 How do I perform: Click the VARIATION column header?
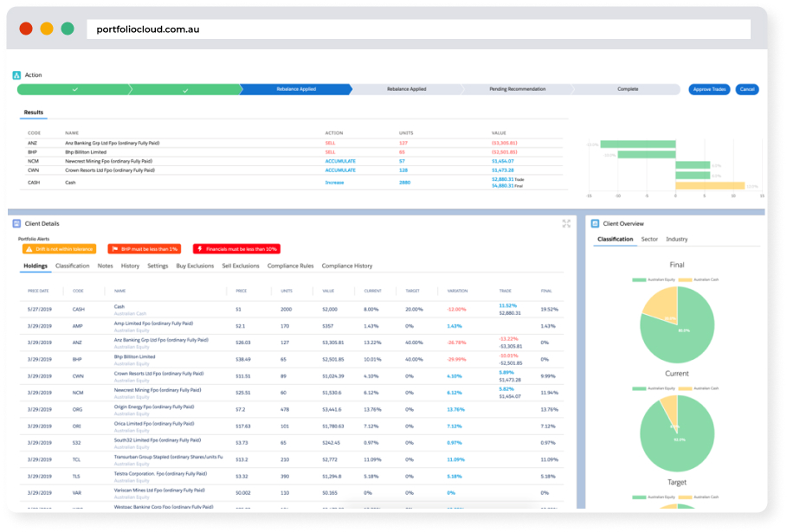click(x=457, y=291)
